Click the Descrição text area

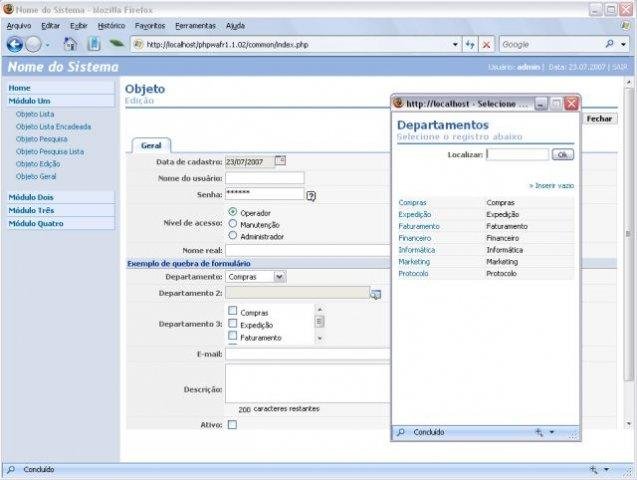[308, 383]
